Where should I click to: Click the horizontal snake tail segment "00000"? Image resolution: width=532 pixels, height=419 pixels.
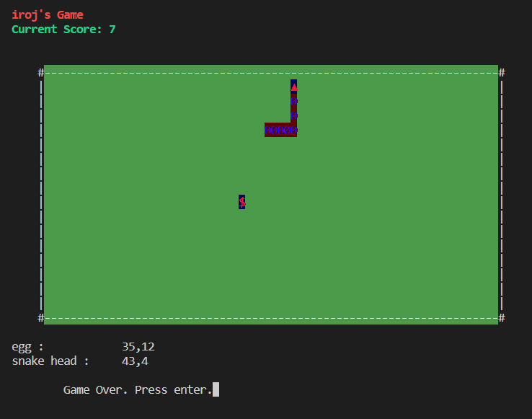[x=281, y=130]
